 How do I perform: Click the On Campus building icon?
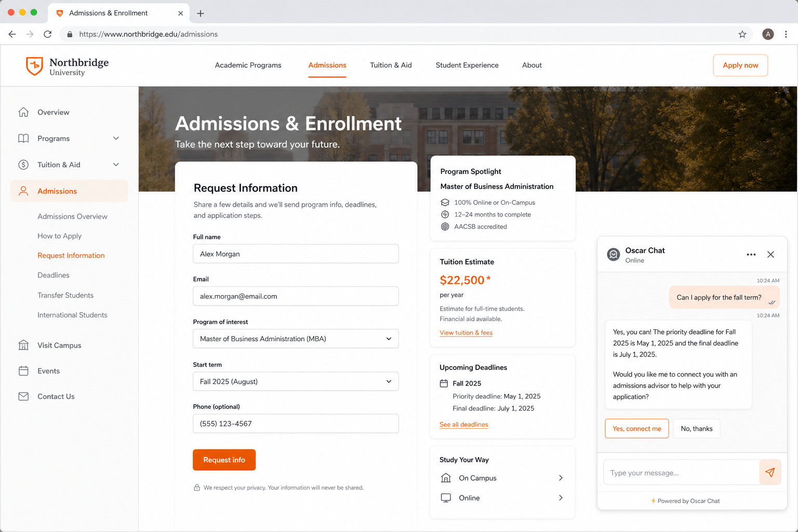[x=446, y=478]
